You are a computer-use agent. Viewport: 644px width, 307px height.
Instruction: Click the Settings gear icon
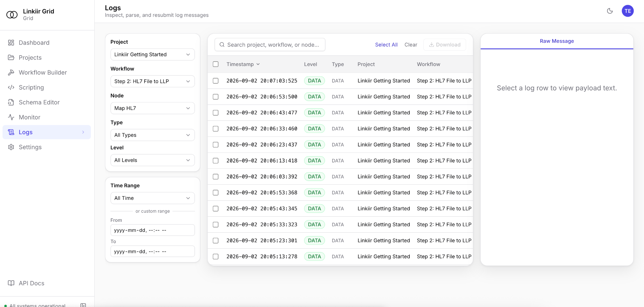(x=11, y=147)
